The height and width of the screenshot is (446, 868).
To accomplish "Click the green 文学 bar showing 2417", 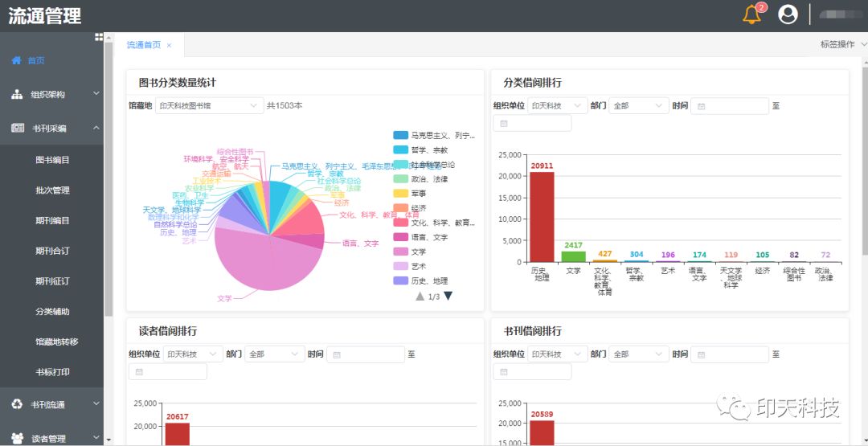I will click(574, 256).
